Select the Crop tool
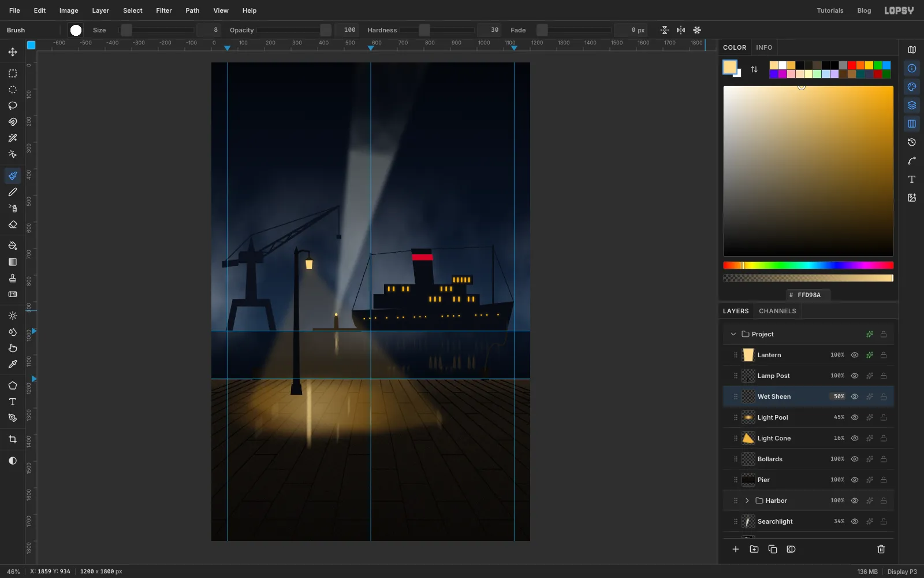Screen dimensions: 924x578 13,439
